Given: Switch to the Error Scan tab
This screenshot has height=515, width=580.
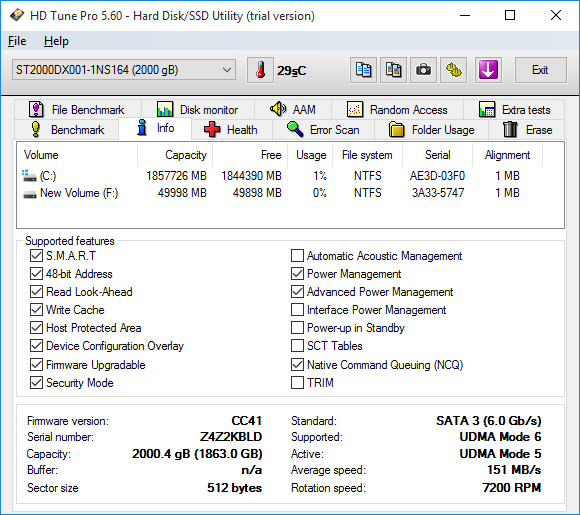Looking at the screenshot, I should coord(324,129).
